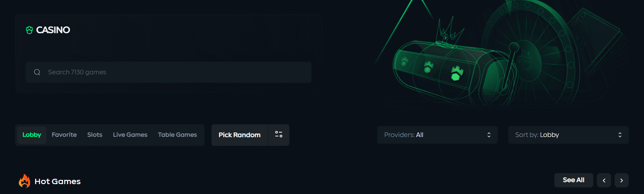Switch to the Live Games tab
The image size is (644, 194).
click(x=130, y=135)
